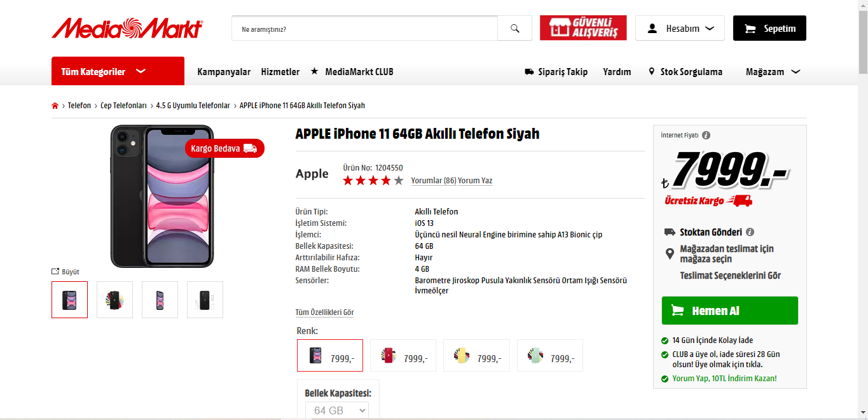The width and height of the screenshot is (868, 420).
Task: Expand the Hesabım account dropdown
Action: [x=680, y=29]
